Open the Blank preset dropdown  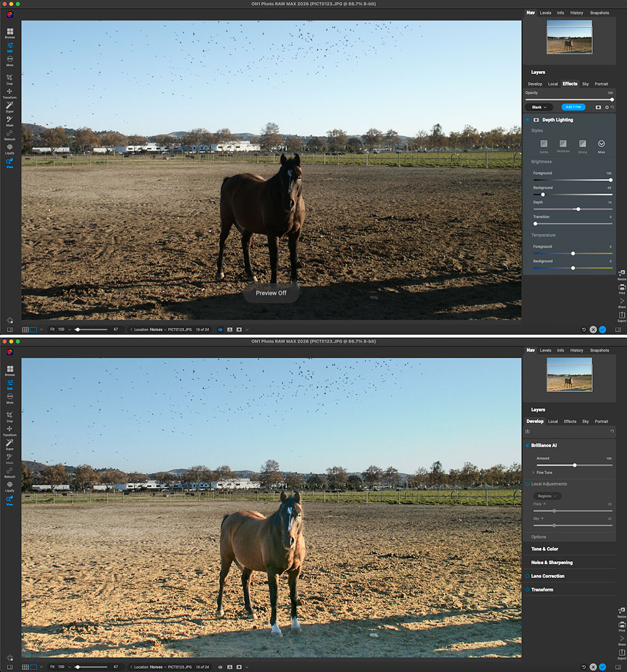pos(539,107)
